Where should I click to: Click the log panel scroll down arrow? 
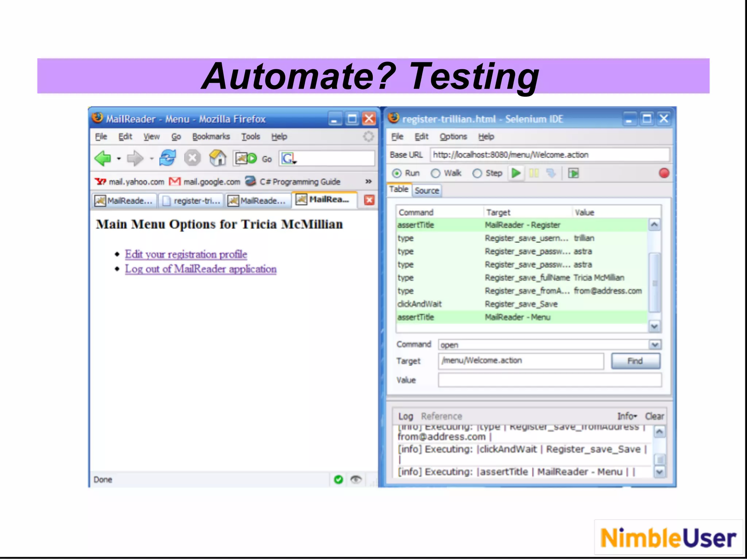click(x=659, y=472)
